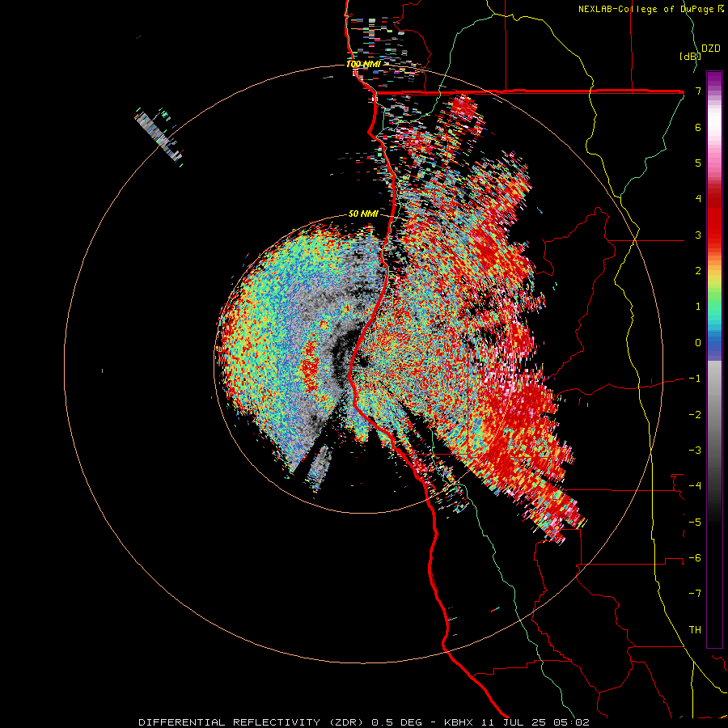This screenshot has height=728, width=728.
Task: Click the -1 tick label on color scale
Action: (x=695, y=379)
